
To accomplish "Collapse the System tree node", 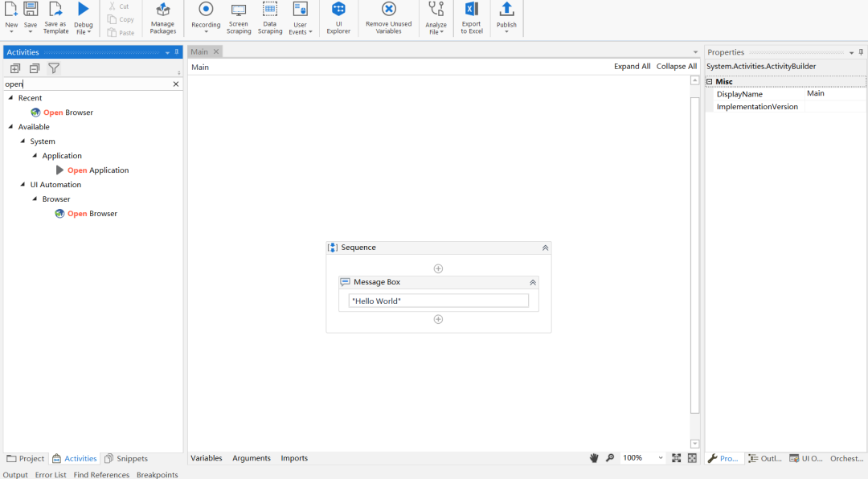I will [23, 141].
